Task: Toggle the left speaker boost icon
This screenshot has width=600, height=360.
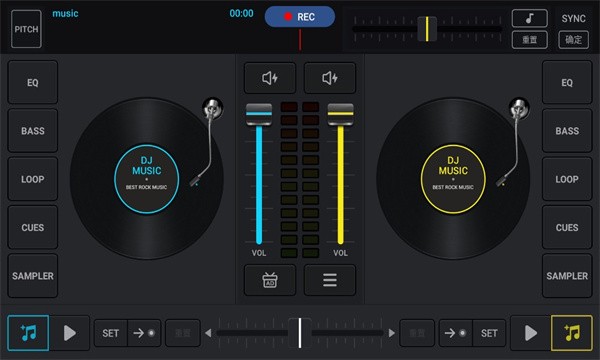Action: click(x=270, y=78)
